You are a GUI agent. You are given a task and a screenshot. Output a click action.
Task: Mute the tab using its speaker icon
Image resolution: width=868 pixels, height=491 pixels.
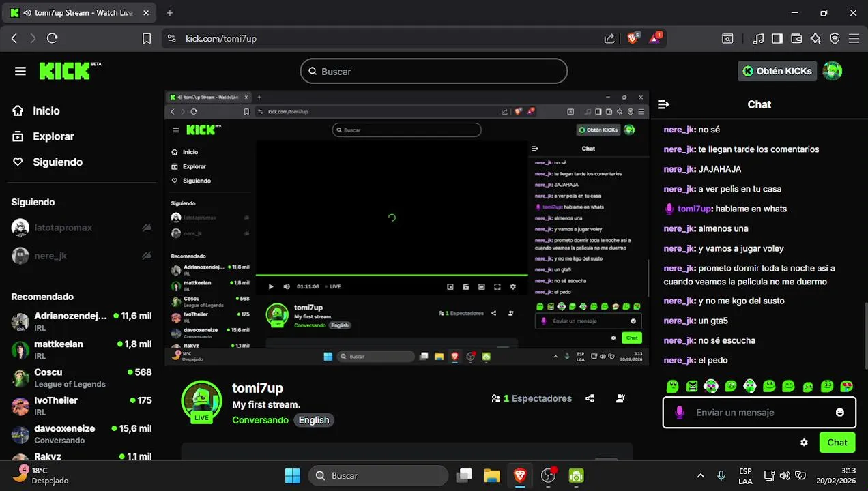point(27,13)
